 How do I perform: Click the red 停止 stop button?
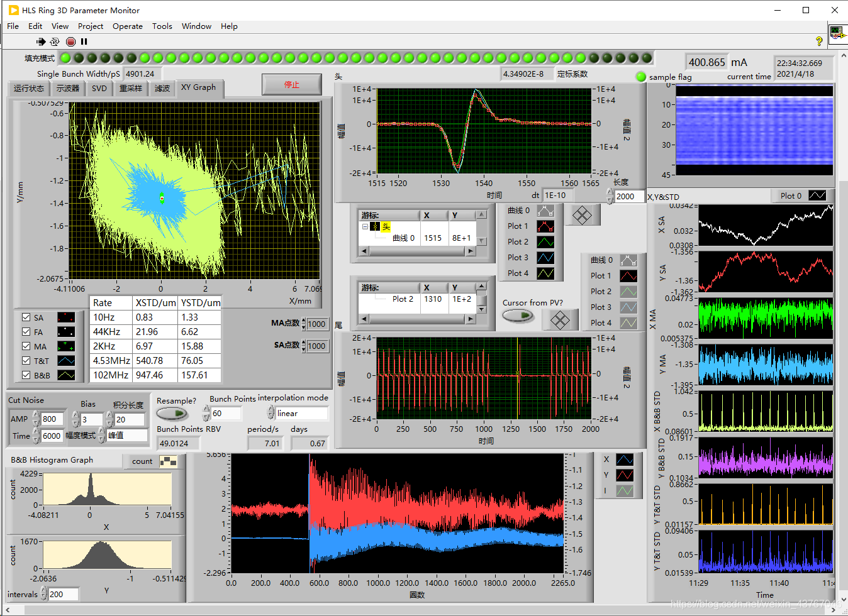pos(292,85)
